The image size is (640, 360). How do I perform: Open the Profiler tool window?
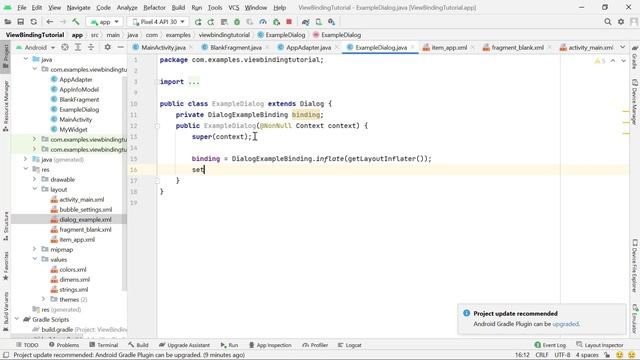click(315, 345)
